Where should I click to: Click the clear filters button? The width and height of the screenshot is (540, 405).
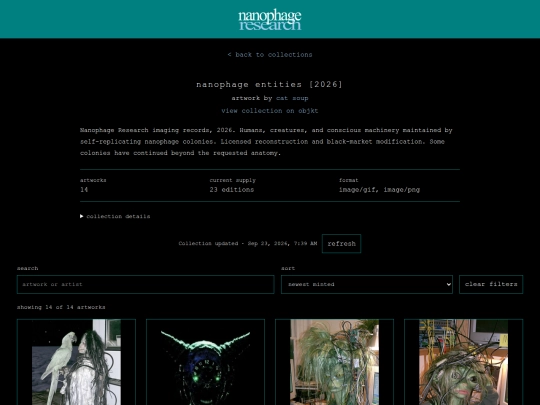coord(491,284)
